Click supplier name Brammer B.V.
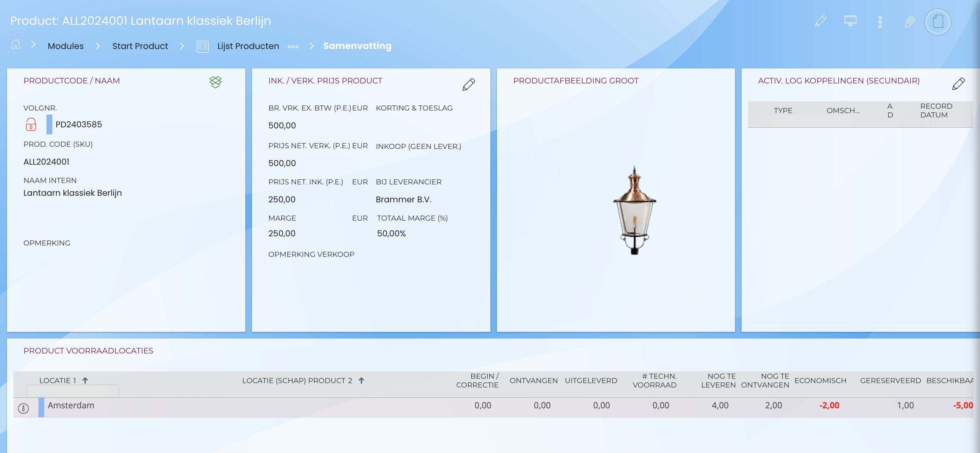Viewport: 980px width, 453px height. pos(403,199)
